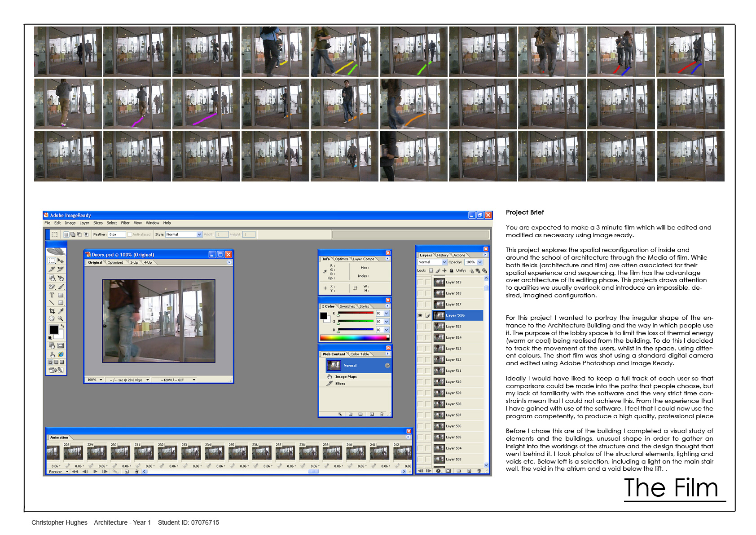Switch to the History tab

click(443, 255)
